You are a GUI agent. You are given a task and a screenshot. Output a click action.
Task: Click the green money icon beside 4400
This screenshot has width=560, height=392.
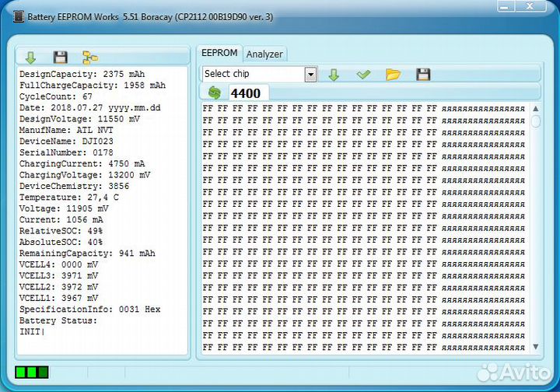click(215, 93)
